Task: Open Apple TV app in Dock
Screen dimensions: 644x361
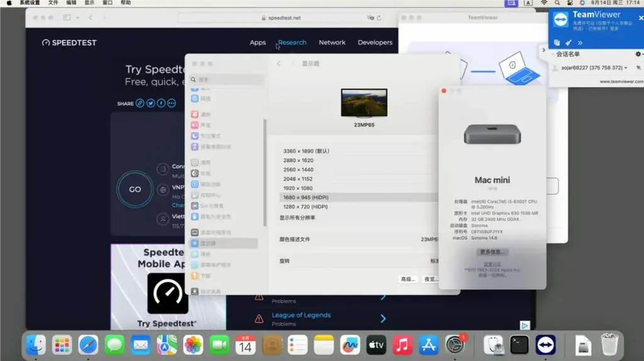Action: 376,345
